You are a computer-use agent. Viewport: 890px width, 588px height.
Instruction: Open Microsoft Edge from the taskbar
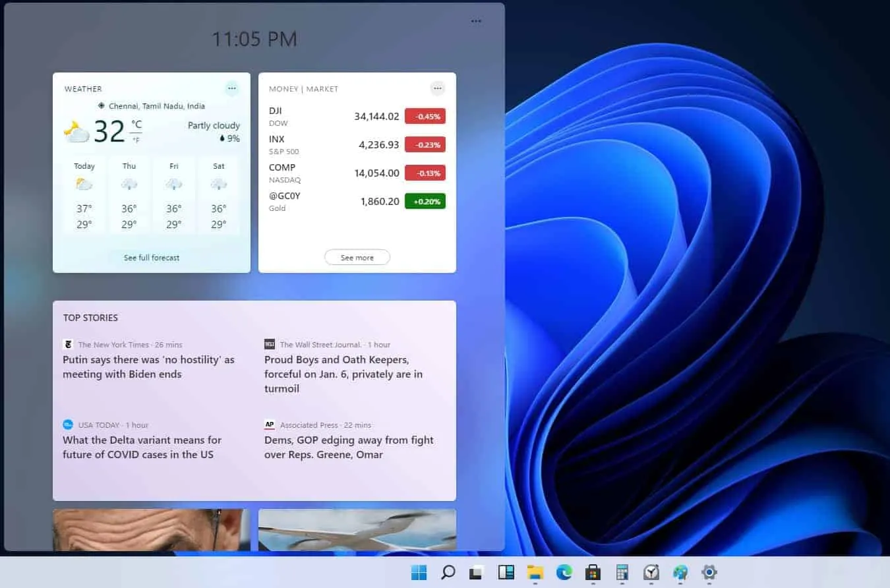pyautogui.click(x=564, y=573)
